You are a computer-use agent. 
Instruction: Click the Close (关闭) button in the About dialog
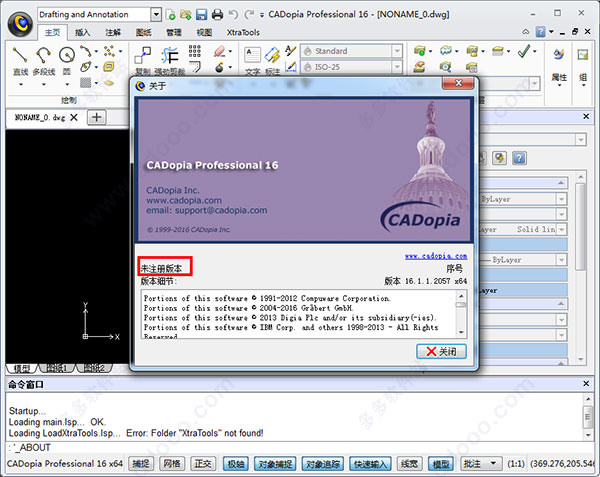coord(441,352)
